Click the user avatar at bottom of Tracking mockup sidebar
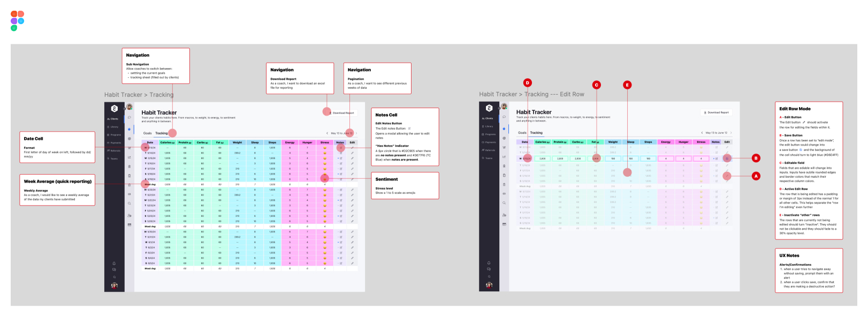This screenshot has width=868, height=317. tap(114, 285)
